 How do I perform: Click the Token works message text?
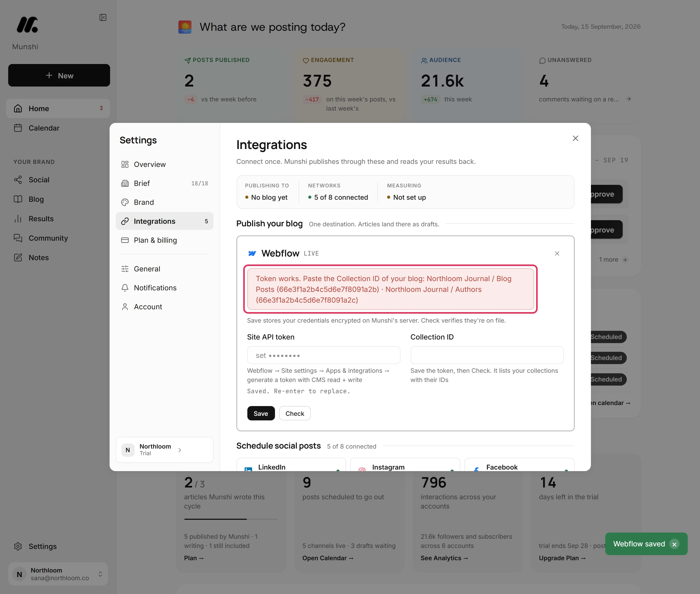point(384,289)
